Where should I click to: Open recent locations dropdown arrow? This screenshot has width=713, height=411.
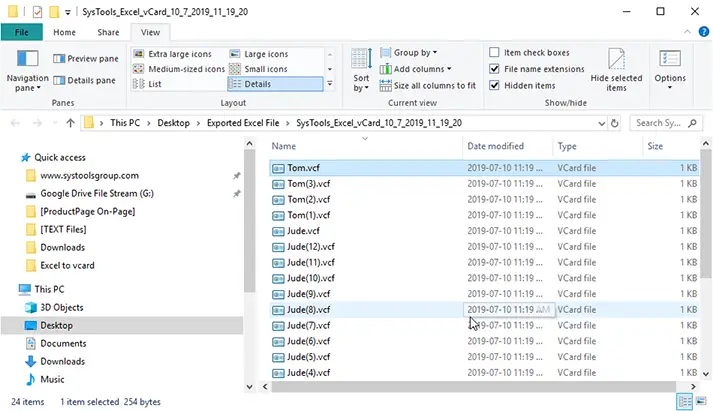click(x=55, y=123)
